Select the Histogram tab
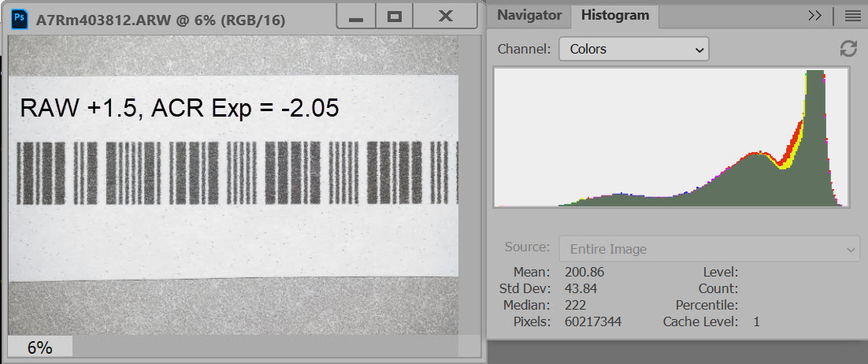 pos(615,15)
